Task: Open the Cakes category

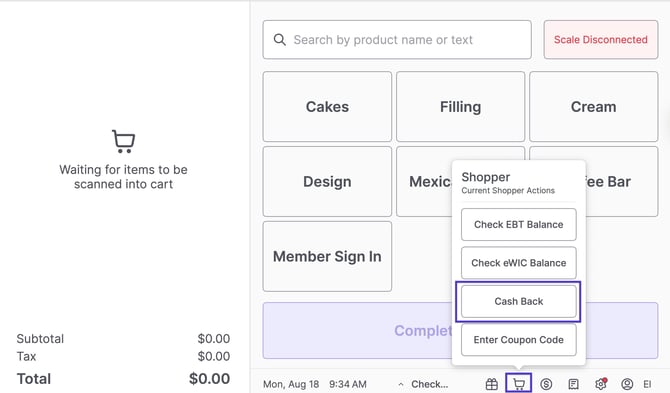Action: [x=327, y=107]
